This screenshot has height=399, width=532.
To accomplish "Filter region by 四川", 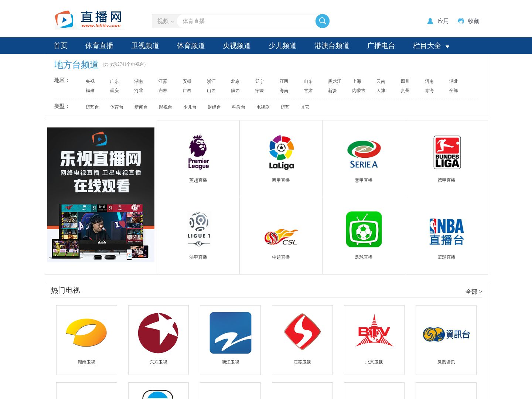I will 405,81.
